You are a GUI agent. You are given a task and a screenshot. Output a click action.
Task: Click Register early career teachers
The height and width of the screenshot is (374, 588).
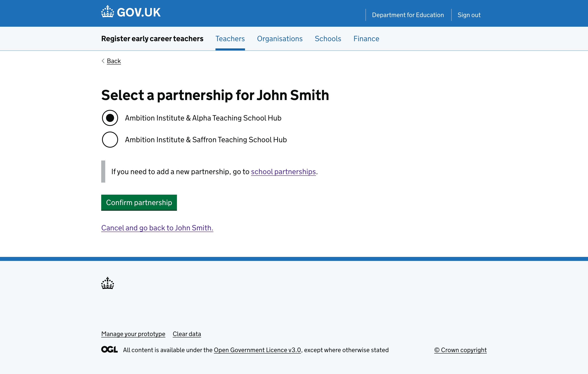point(152,39)
